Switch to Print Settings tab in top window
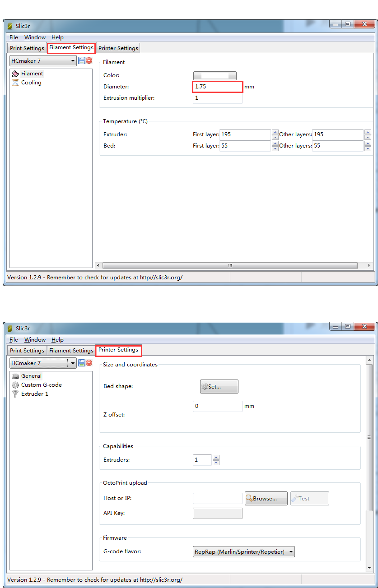378x588 pixels. (27, 48)
